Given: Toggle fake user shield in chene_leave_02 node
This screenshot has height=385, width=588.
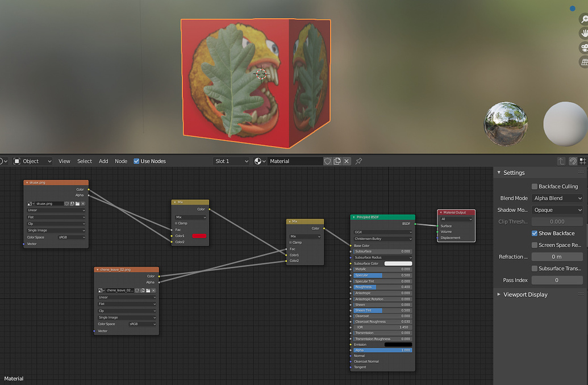Looking at the screenshot, I should (137, 291).
